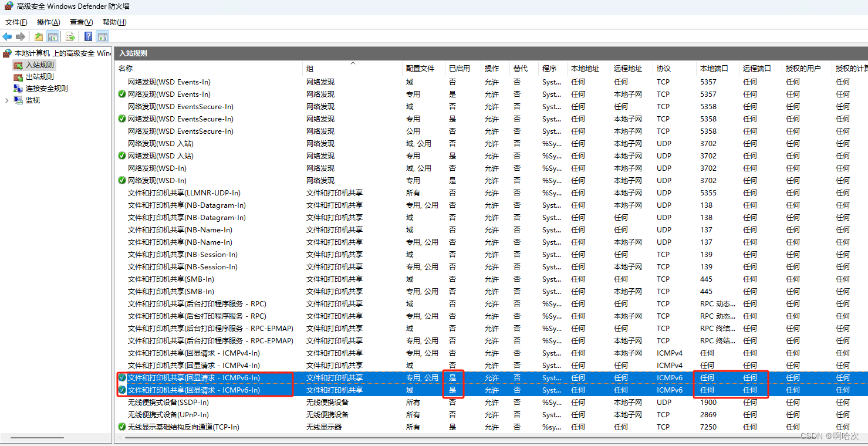
Task: Click the left pane horizontal scrollbar thumb
Action: [x=37, y=438]
